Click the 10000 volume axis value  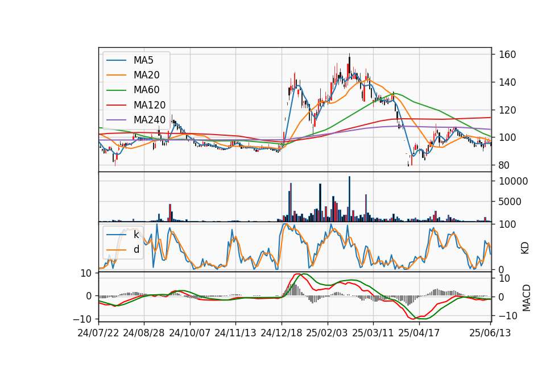513,181
